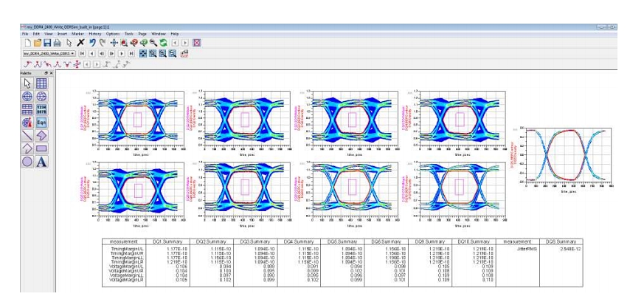Insert a next-peak marker icon

point(48,64)
